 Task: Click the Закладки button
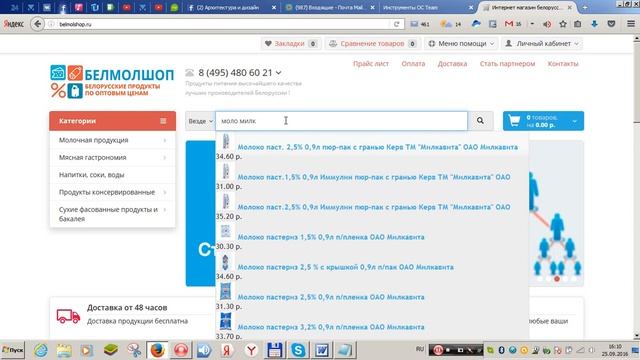(291, 44)
